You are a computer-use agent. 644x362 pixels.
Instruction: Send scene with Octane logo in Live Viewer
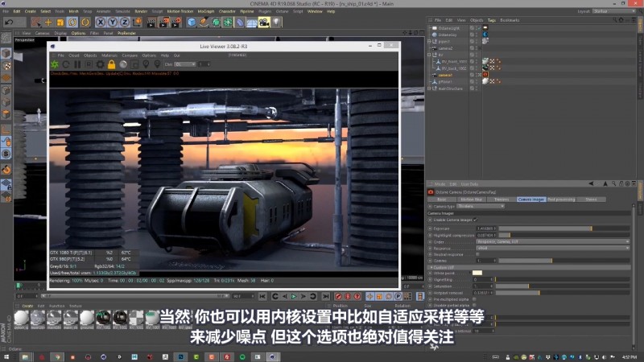point(55,64)
